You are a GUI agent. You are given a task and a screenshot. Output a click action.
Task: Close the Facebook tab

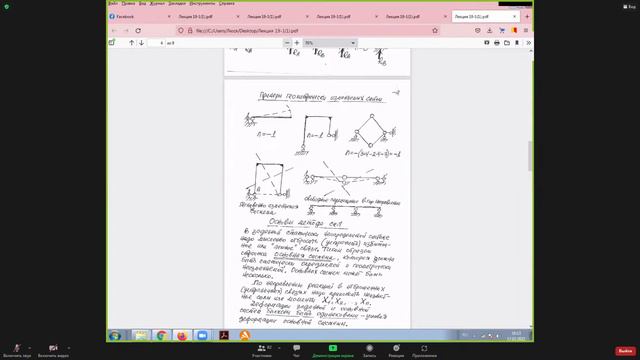click(x=169, y=17)
